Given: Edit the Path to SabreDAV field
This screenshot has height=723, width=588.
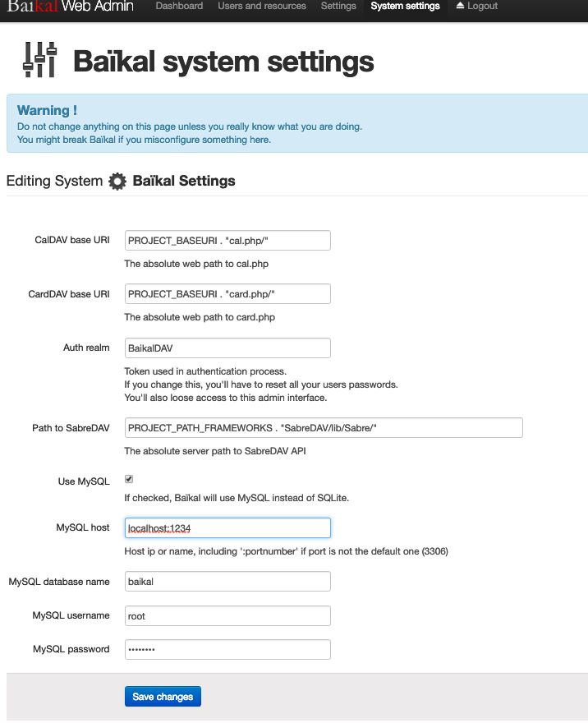Looking at the screenshot, I should tap(324, 428).
